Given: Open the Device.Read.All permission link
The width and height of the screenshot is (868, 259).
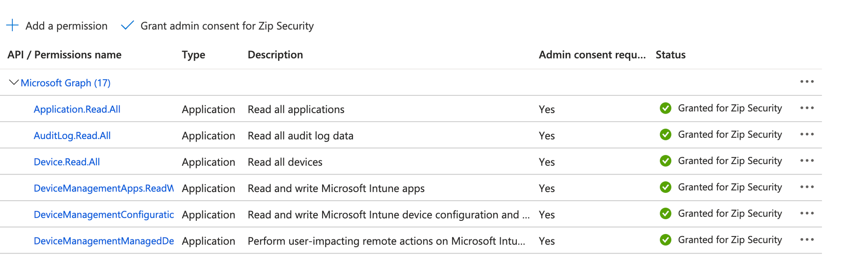Looking at the screenshot, I should 67,162.
